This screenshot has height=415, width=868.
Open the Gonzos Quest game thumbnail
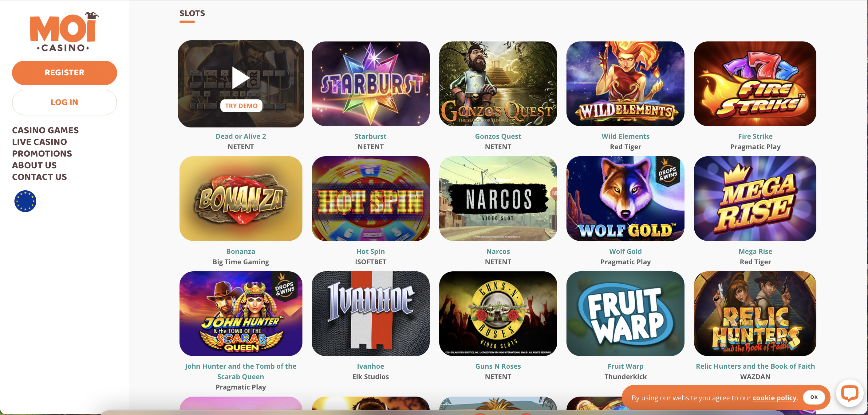pyautogui.click(x=498, y=84)
